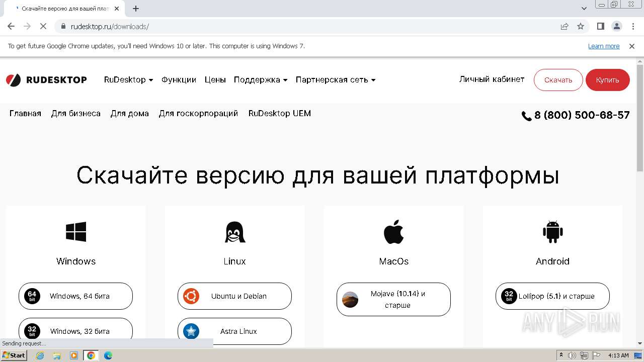644x362 pixels.
Task: Stop loading the page
Action: 43,26
